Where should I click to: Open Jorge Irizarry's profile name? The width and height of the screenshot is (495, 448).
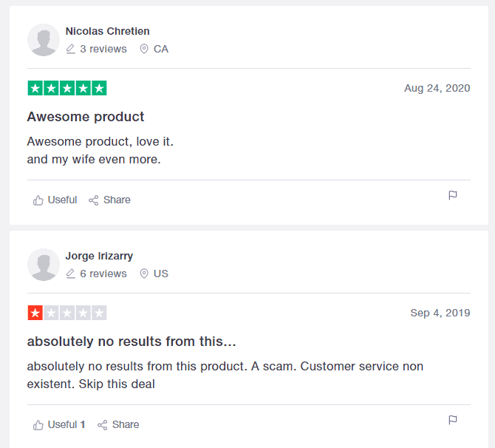tap(99, 256)
